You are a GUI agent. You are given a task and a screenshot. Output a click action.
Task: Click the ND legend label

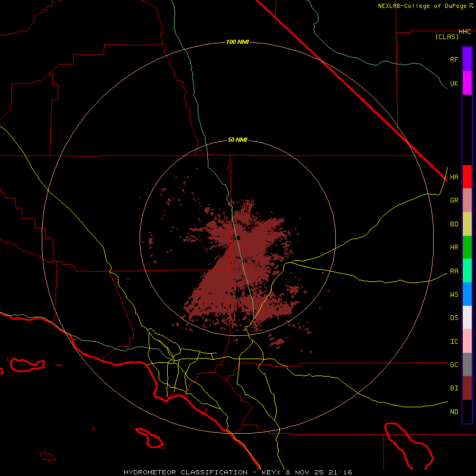point(454,412)
